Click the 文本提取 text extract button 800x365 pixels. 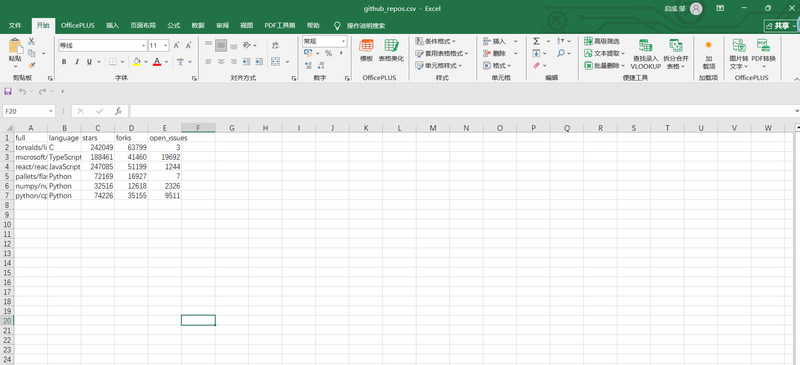pyautogui.click(x=605, y=53)
